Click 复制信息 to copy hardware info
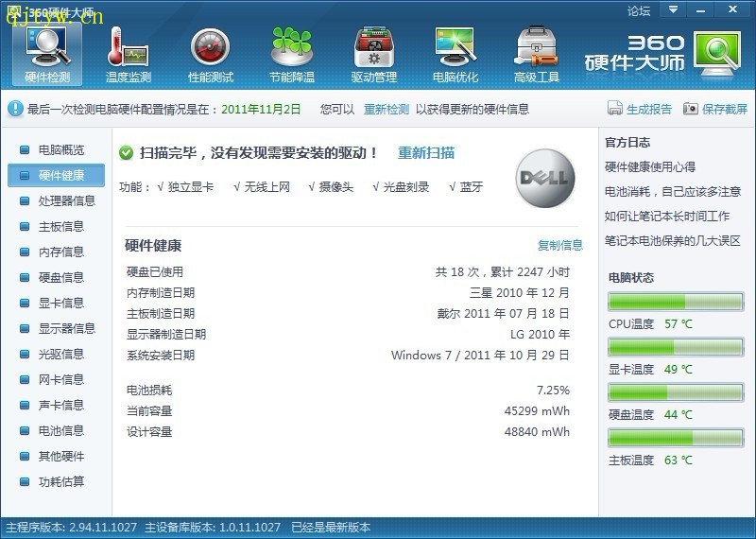Viewport: 756px width, 539px height. (x=560, y=245)
